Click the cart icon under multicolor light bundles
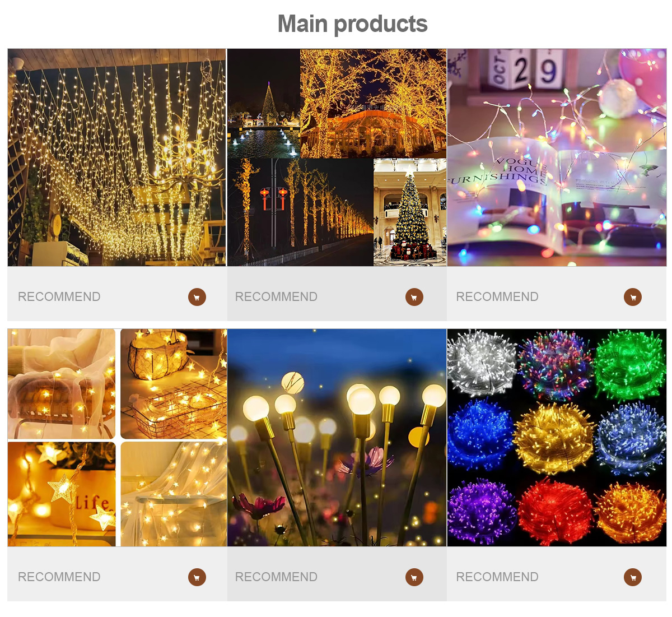 point(633,577)
